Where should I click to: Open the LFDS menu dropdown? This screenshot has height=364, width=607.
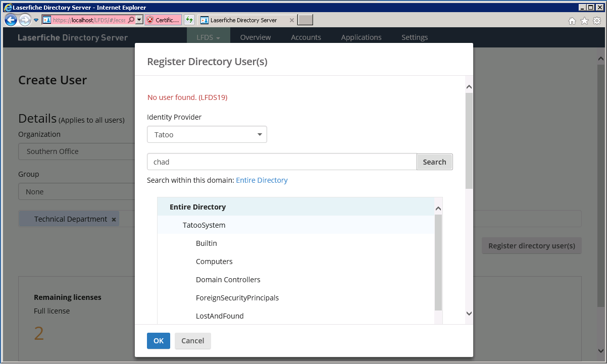tap(209, 37)
